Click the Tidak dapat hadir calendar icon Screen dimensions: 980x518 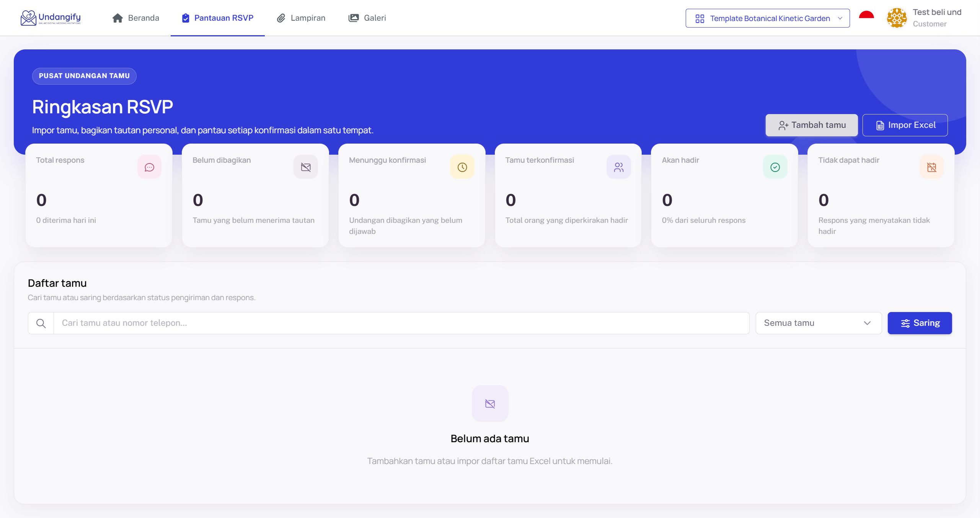(932, 167)
